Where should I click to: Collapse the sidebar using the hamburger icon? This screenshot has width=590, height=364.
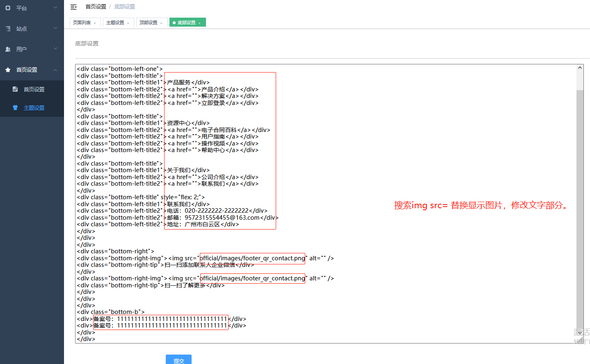(x=73, y=7)
